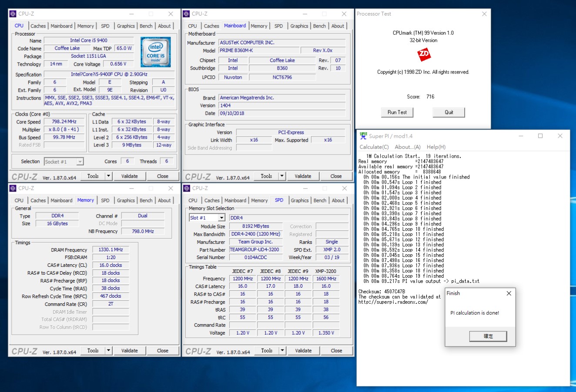Image resolution: width=576 pixels, height=392 pixels.
Task: Click Close button in Memory window
Action: point(163,350)
